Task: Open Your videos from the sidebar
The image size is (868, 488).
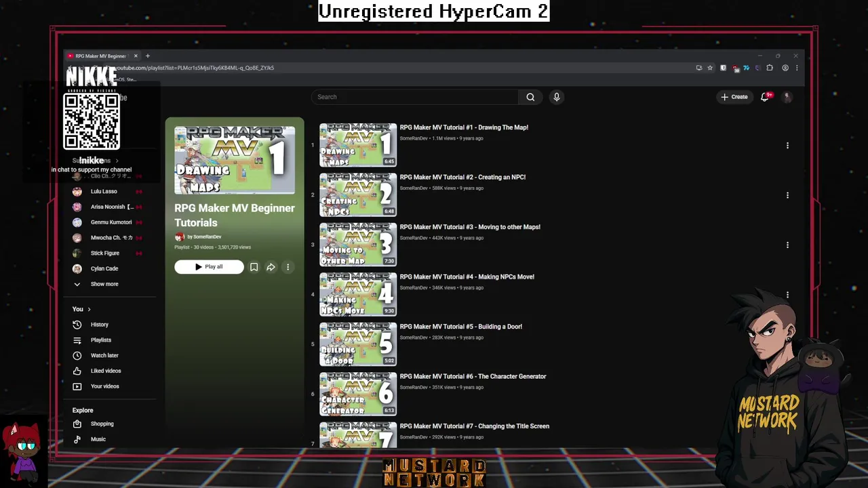Action: tap(104, 386)
